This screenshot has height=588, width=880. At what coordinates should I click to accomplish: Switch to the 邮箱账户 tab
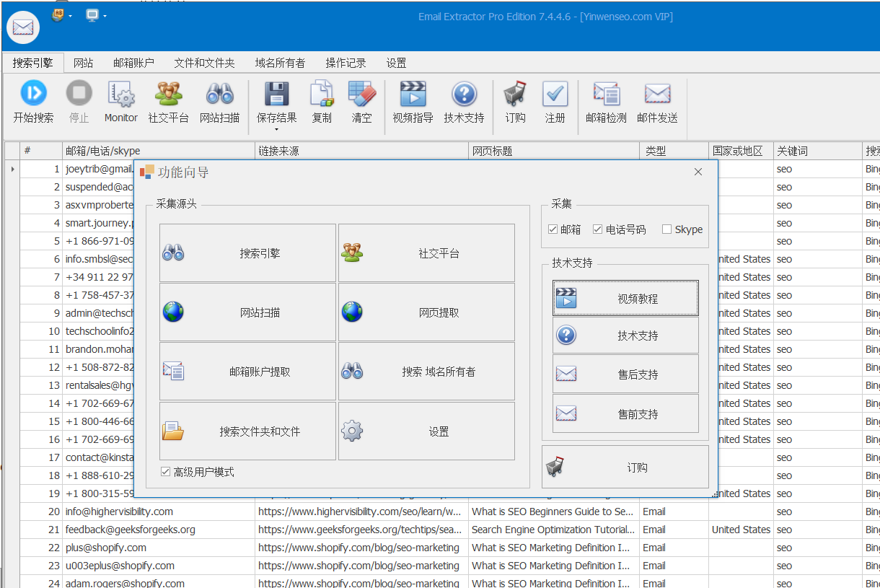133,63
